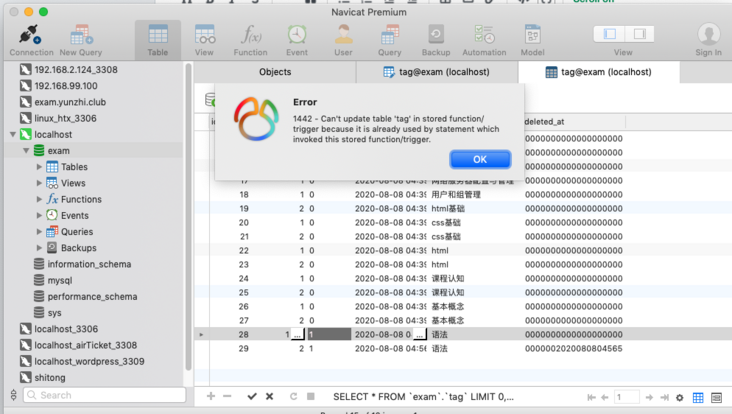Viewport: 732px width, 414px height.
Task: Expand the Queries node
Action: tap(39, 232)
